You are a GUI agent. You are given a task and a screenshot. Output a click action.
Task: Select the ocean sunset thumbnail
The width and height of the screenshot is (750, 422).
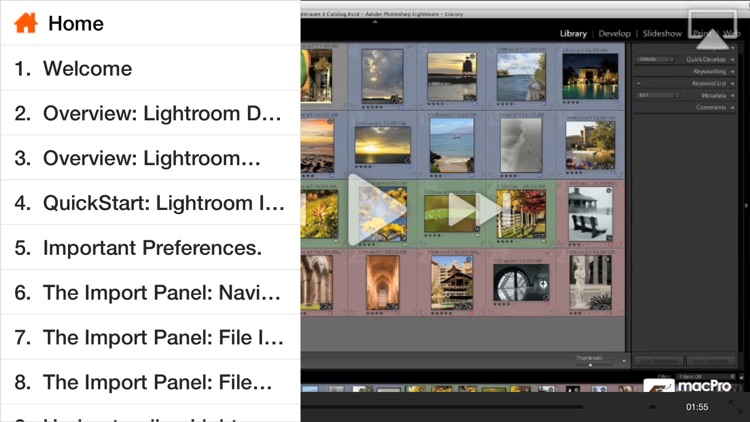click(383, 145)
